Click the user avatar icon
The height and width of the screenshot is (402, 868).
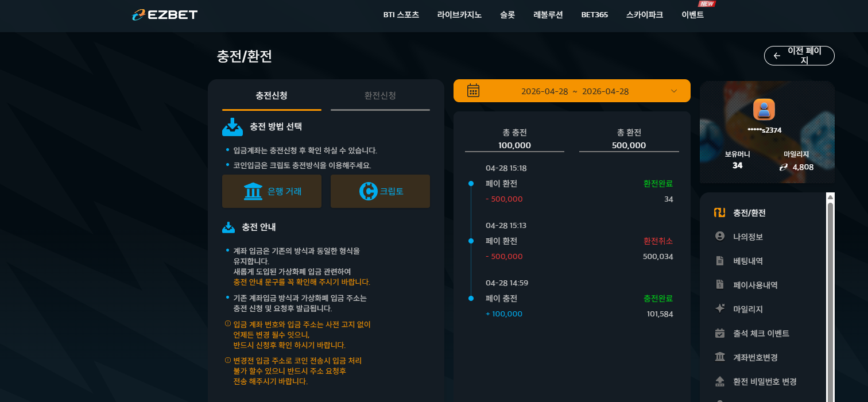pos(764,109)
